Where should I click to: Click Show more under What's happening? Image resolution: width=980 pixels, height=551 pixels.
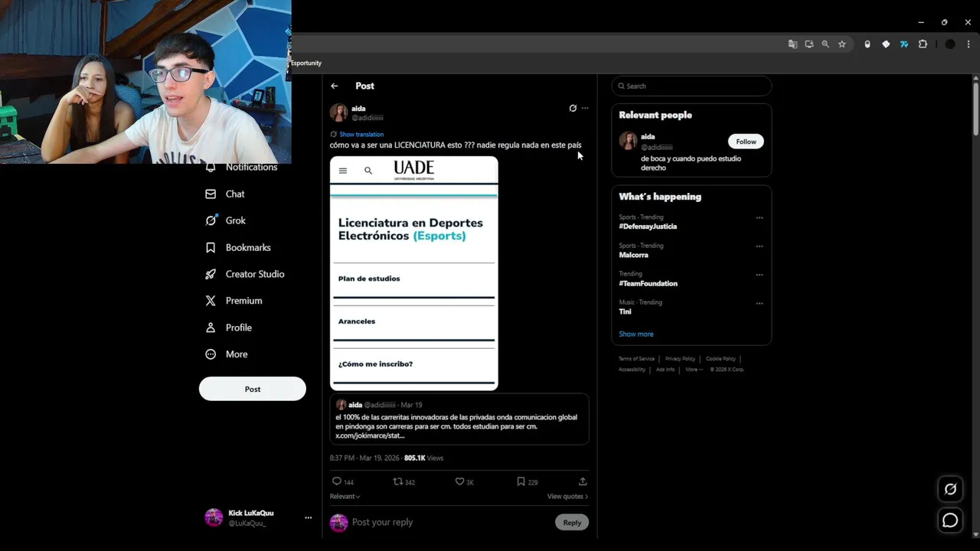click(x=636, y=334)
